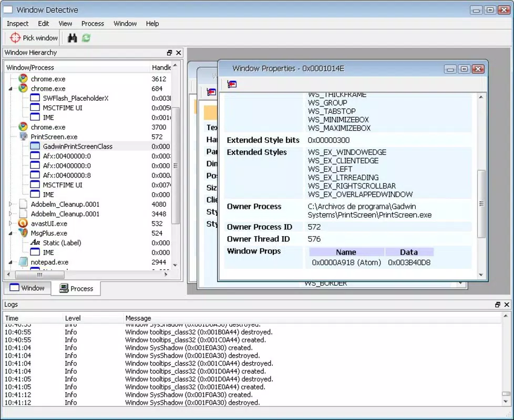The width and height of the screenshot is (514, 420).
Task: Click the Pick window crosshair tool
Action: (15, 38)
